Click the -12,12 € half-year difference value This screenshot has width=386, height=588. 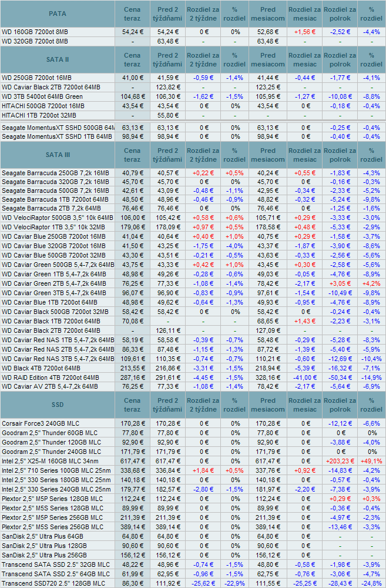(340, 423)
